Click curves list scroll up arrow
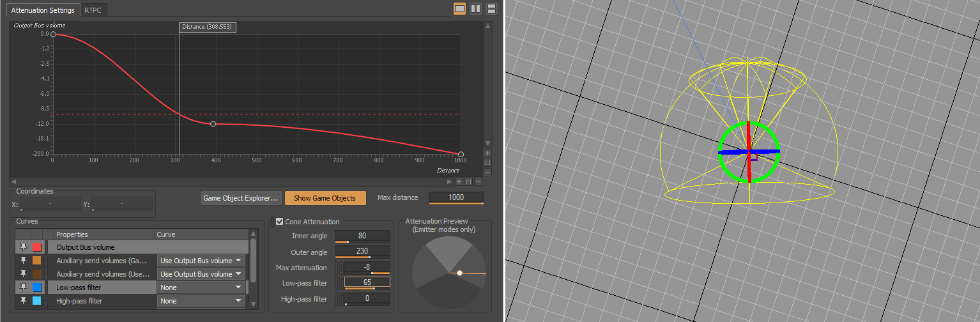This screenshot has height=322, width=980. click(253, 234)
